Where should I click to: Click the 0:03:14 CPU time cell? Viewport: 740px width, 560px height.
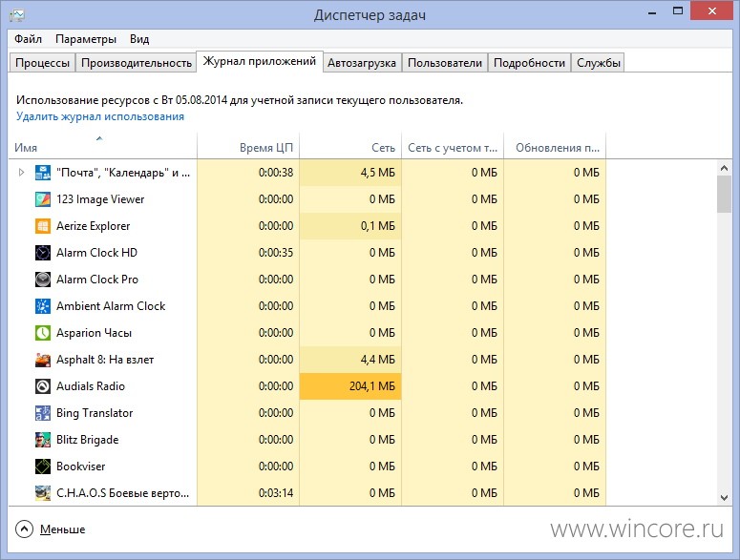[248, 493]
